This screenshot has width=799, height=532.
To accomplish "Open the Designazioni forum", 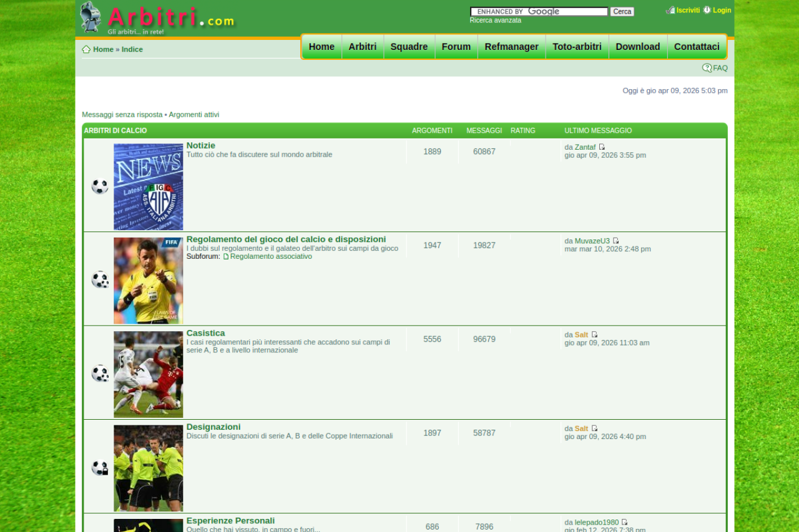I will click(x=213, y=427).
